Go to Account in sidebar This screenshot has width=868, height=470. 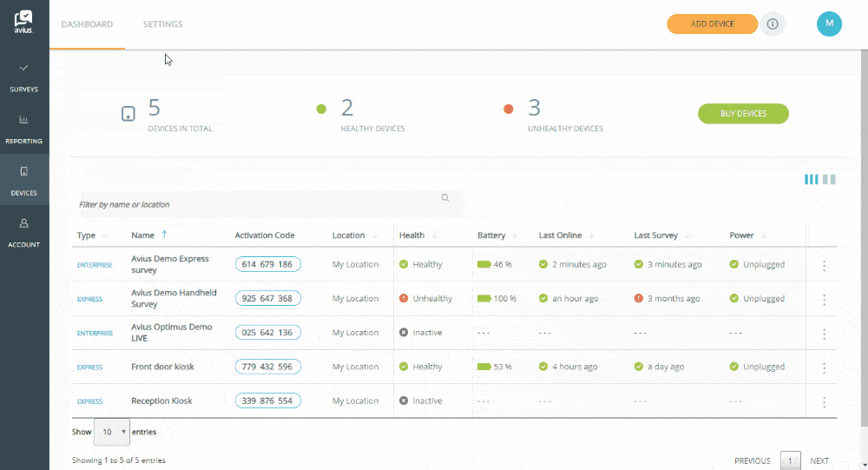click(24, 232)
